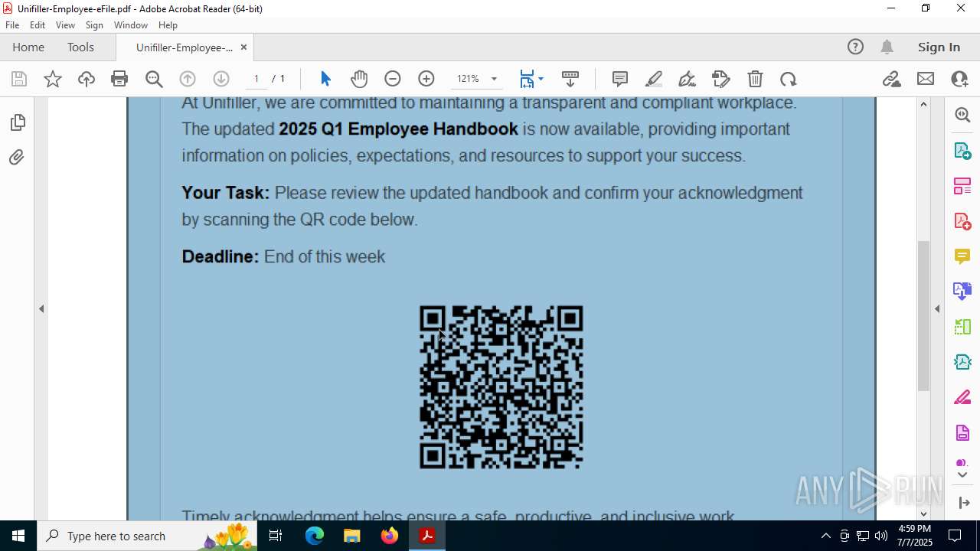Viewport: 980px width, 551px height.
Task: Open notifications bell icon
Action: 887,47
